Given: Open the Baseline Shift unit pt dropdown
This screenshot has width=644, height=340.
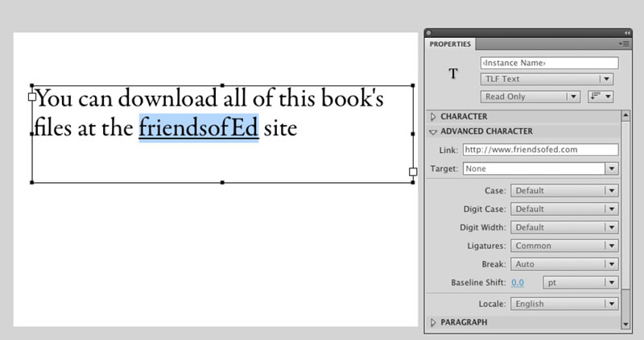Looking at the screenshot, I should [580, 283].
